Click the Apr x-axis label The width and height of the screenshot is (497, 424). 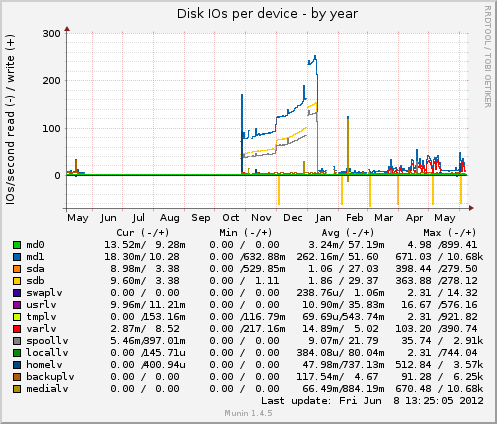pyautogui.click(x=414, y=218)
